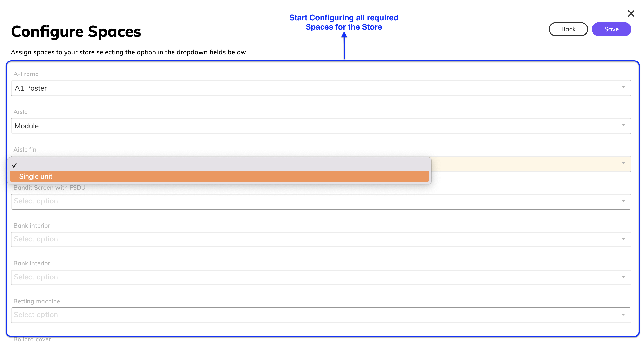The image size is (644, 344).
Task: Click the highlighted Aisle fin field area
Action: [x=525, y=164]
